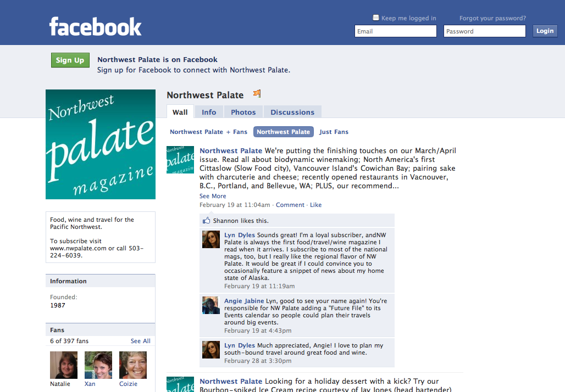This screenshot has width=565, height=392.
Task: Click the Founded year 1987
Action: (58, 305)
